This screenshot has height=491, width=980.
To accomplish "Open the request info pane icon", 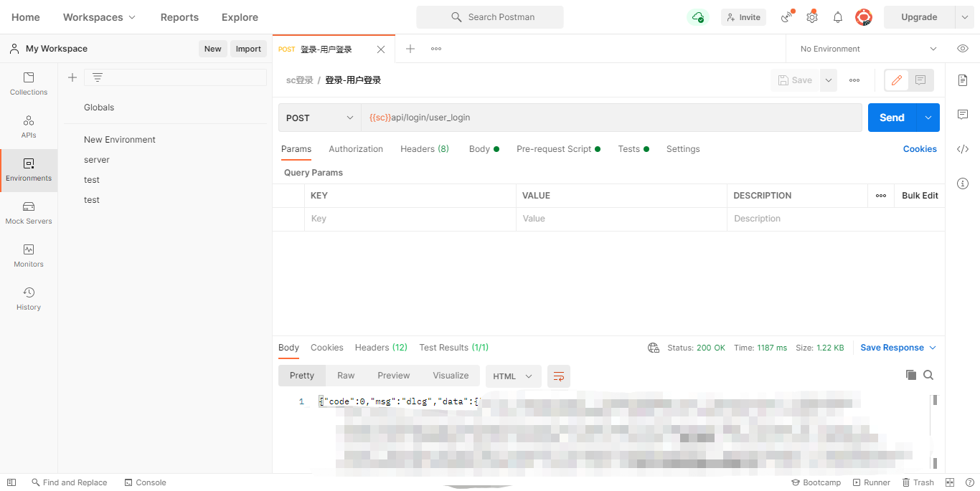I will 963,183.
